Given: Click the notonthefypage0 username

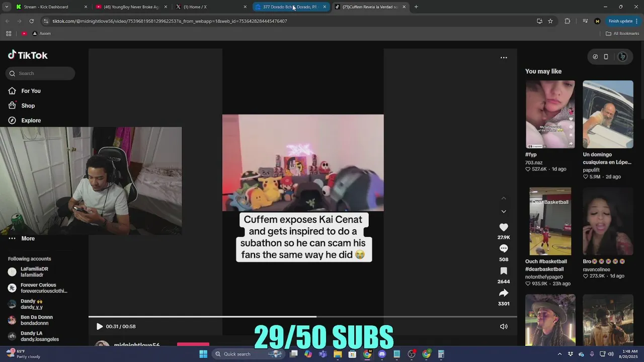Looking at the screenshot, I should [x=544, y=277].
